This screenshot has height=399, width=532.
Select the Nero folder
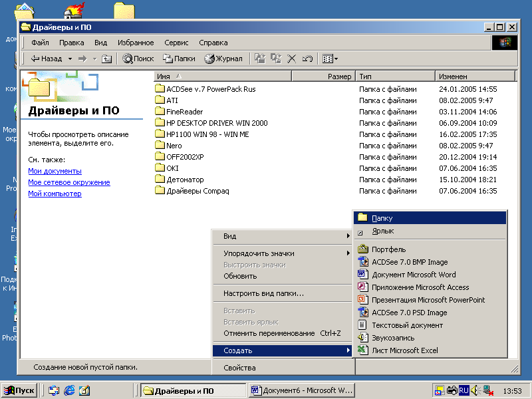click(x=168, y=146)
